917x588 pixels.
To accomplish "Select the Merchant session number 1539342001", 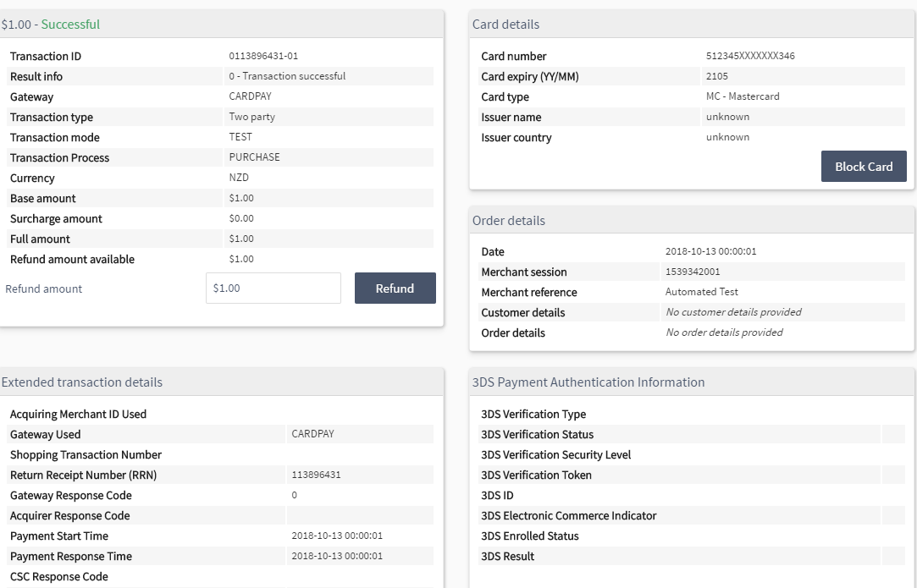I will point(693,272).
